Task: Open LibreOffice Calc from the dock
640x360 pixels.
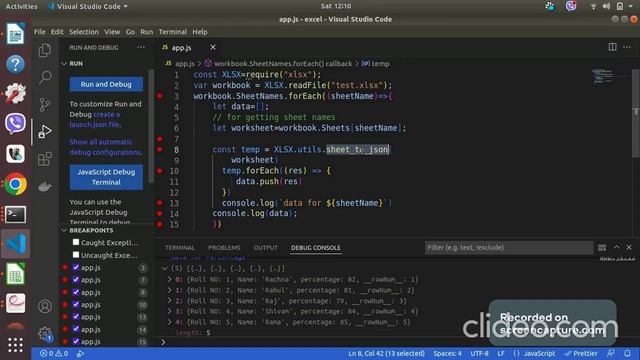Action: (16, 274)
